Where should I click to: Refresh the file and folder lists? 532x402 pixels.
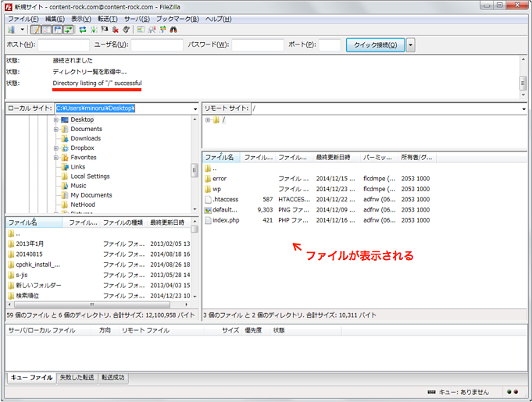click(83, 30)
